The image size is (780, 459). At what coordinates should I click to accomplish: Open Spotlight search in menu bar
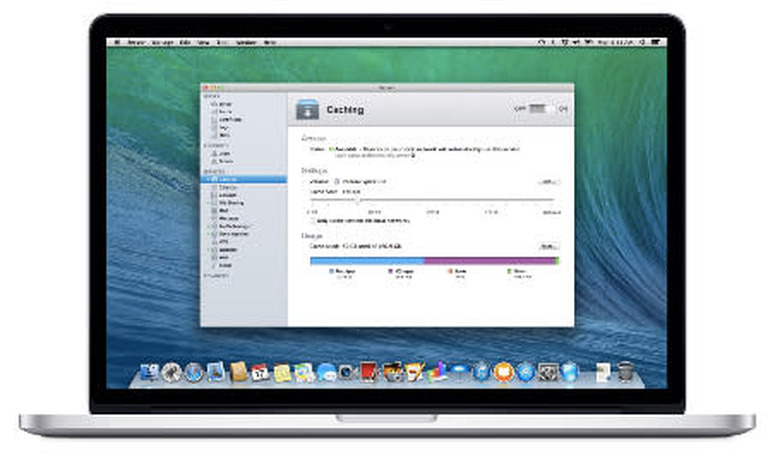click(643, 42)
